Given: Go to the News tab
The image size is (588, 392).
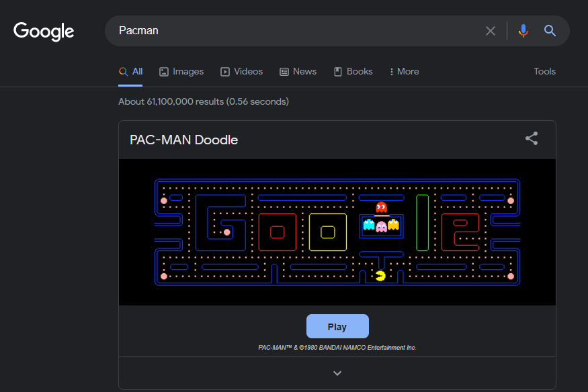Looking at the screenshot, I should click(x=298, y=72).
